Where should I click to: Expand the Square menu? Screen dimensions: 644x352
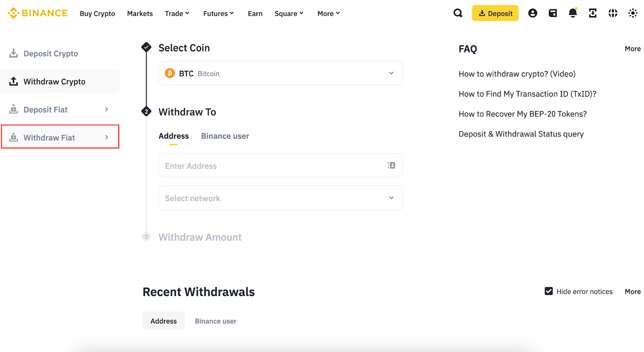[x=289, y=13]
